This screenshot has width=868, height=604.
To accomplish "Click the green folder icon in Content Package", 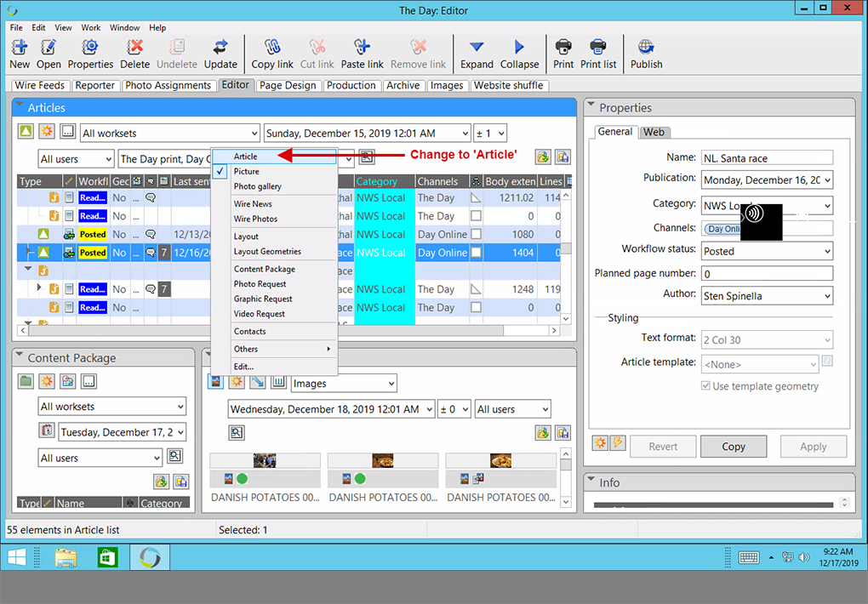I will click(26, 381).
